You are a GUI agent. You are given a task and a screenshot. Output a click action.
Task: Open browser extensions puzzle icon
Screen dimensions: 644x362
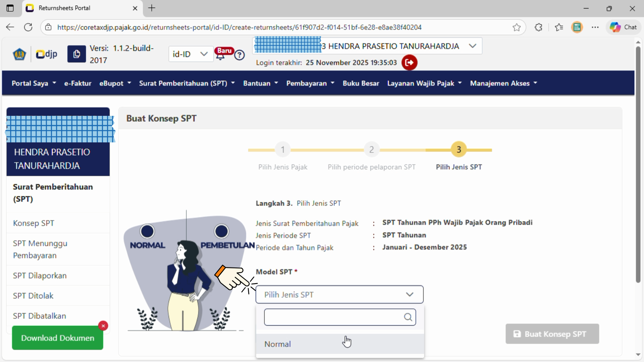coord(539,27)
